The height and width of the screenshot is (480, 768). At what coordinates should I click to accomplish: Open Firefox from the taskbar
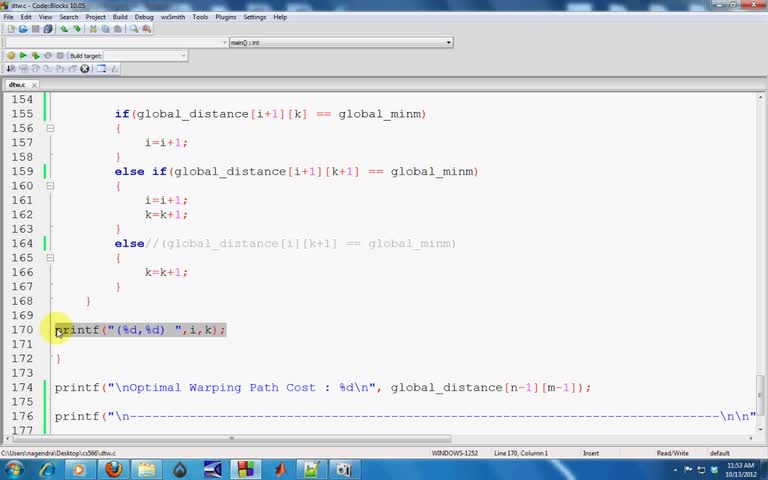click(114, 470)
